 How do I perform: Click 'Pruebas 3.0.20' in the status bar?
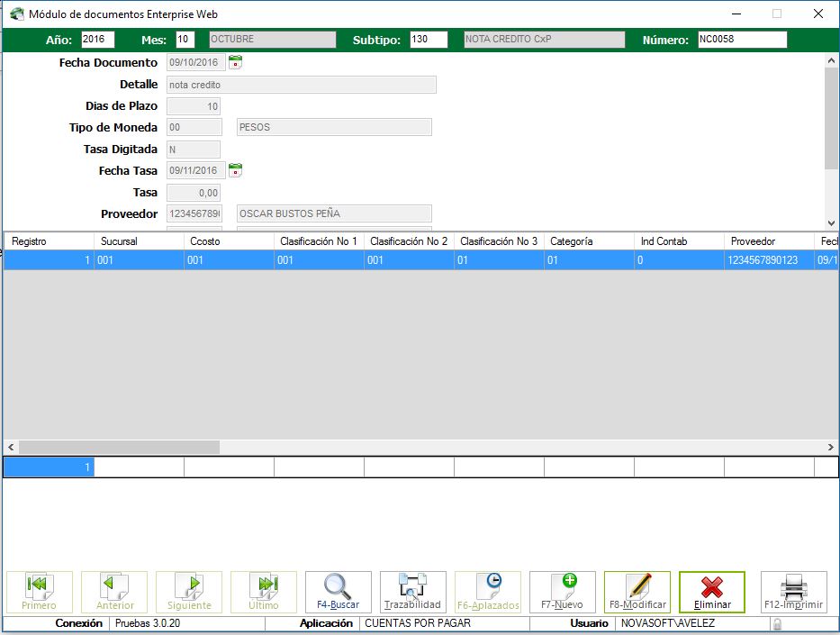coord(148,623)
